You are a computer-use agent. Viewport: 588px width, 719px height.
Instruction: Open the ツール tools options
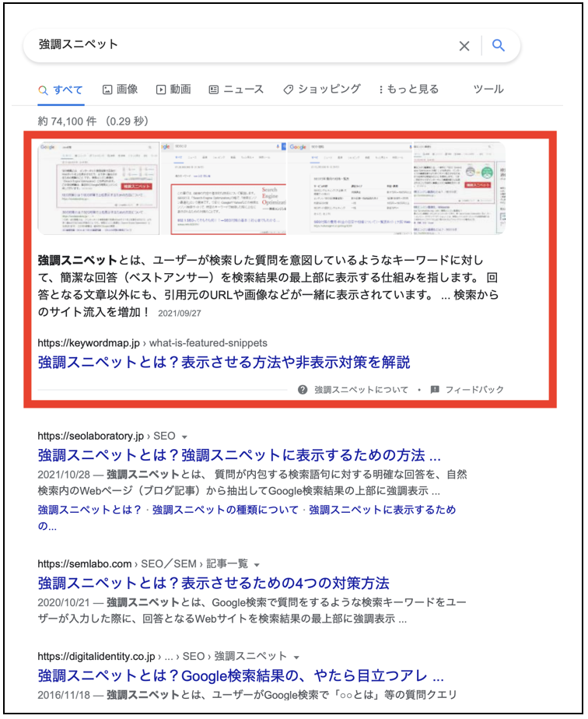(488, 89)
